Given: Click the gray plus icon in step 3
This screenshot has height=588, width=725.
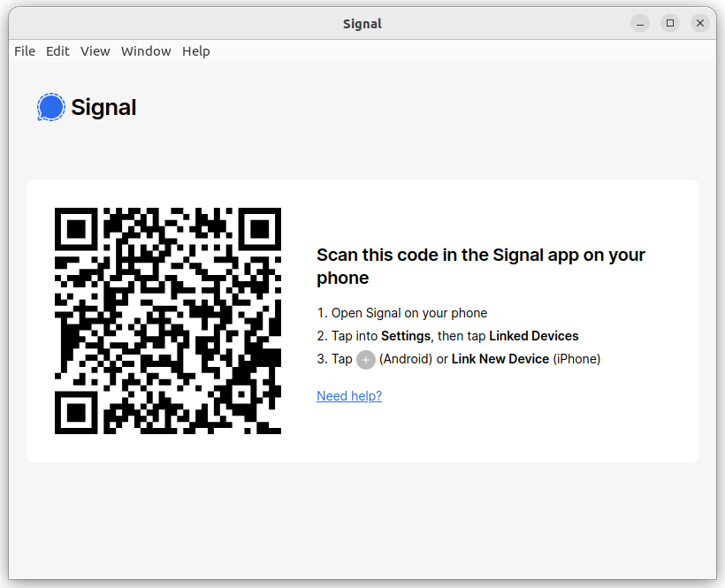Looking at the screenshot, I should pos(366,360).
